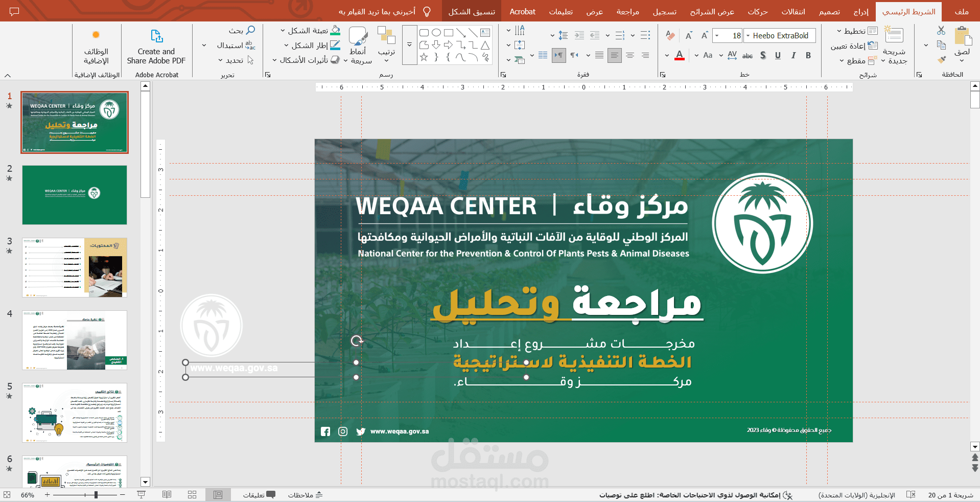
Task: Toggle Align Right paragraph button
Action: pos(646,55)
